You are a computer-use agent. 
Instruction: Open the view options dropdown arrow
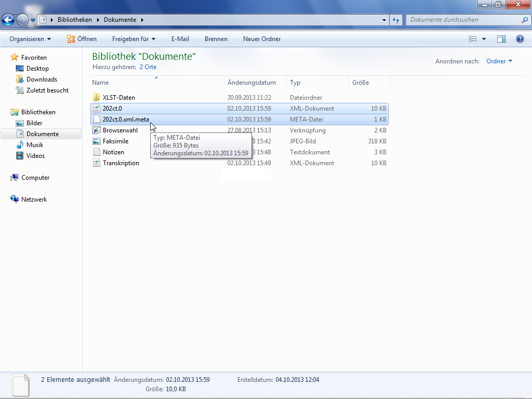(x=484, y=39)
